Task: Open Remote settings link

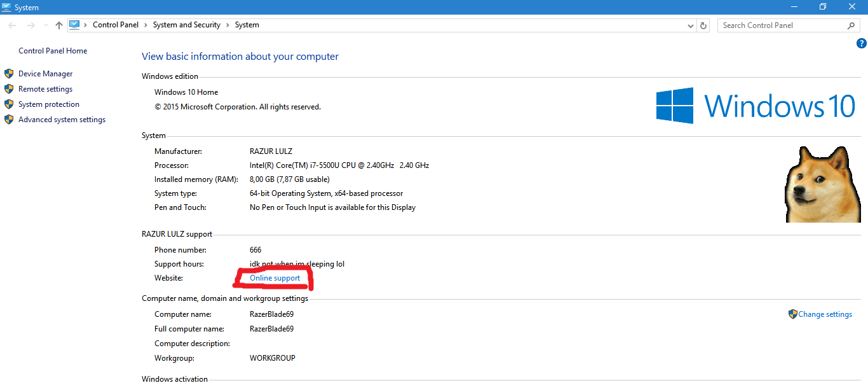Action: point(46,89)
